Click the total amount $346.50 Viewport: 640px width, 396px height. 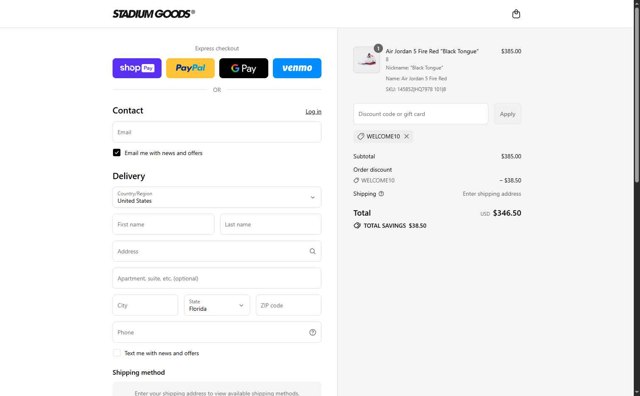[507, 213]
